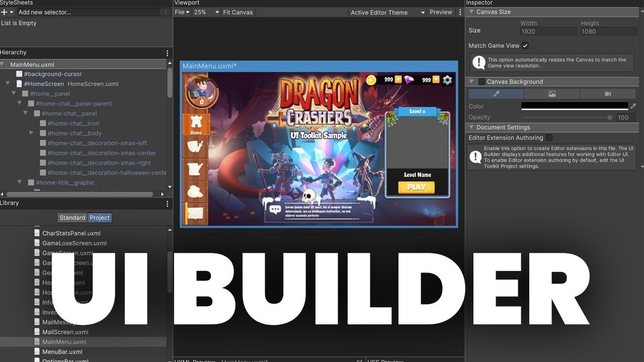This screenshot has width=644, height=362.
Task: Select MailScreen.uxml in the Library list
Action: (65, 332)
